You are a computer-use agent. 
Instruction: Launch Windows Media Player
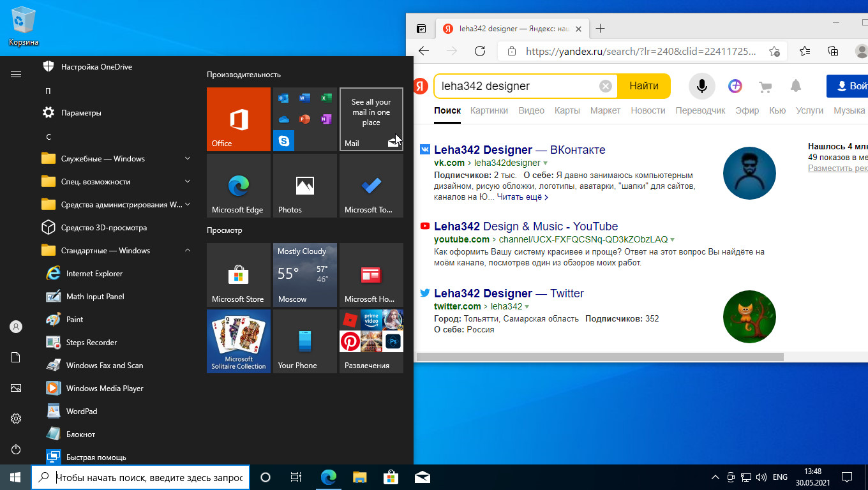click(117, 389)
